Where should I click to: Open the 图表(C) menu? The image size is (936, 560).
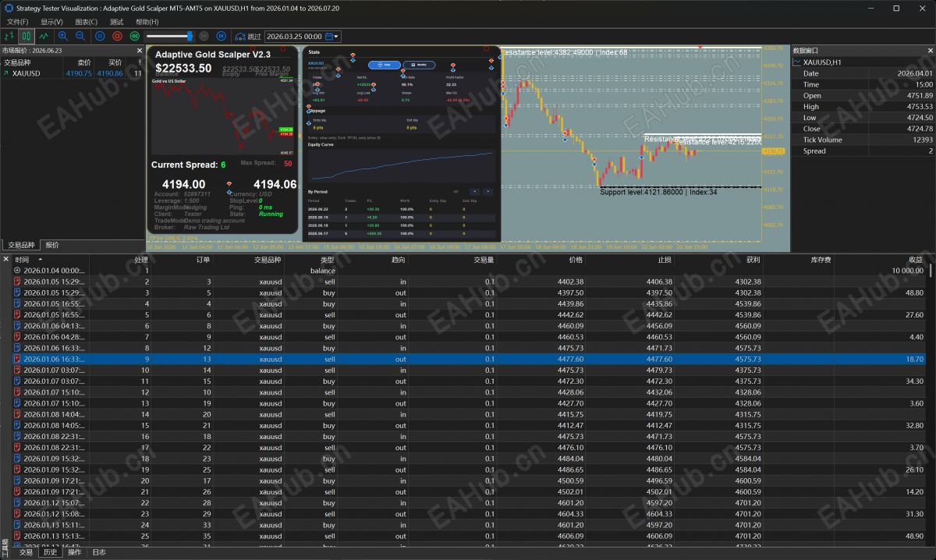(x=86, y=22)
